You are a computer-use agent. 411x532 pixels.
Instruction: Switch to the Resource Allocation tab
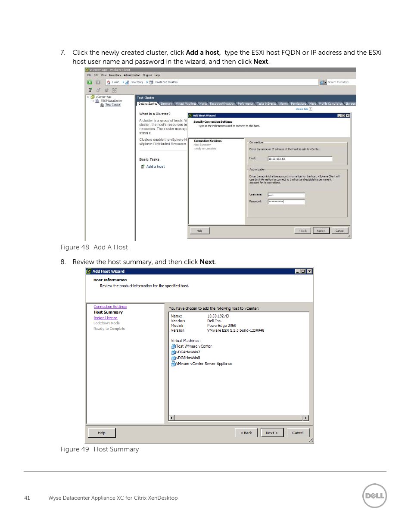pyautogui.click(x=222, y=104)
